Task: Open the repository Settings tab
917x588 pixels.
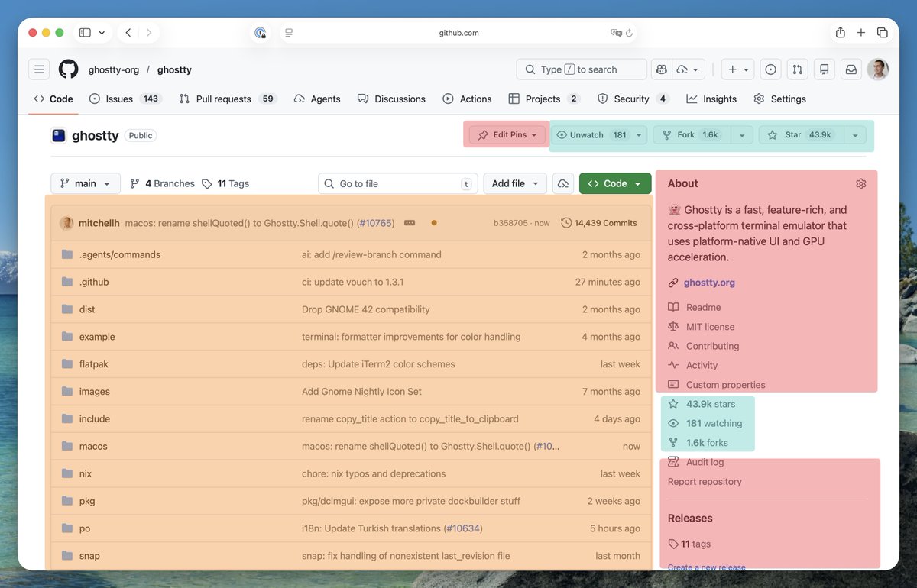Action: (779, 99)
